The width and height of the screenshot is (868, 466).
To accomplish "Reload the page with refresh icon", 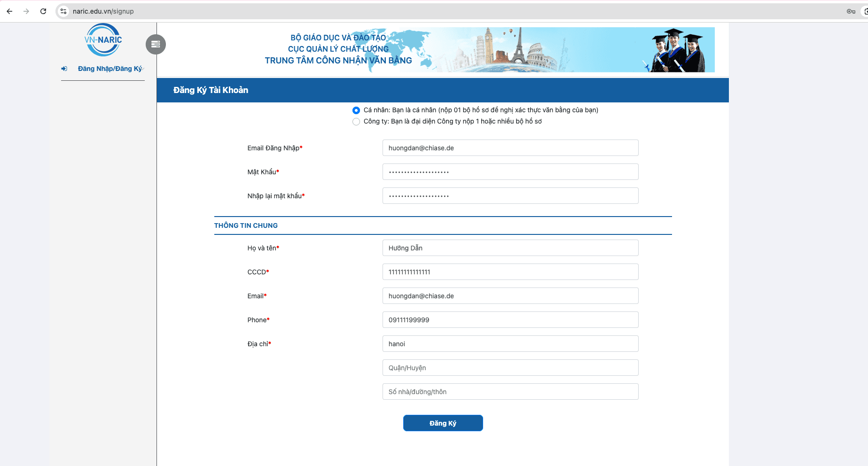I will (x=43, y=11).
